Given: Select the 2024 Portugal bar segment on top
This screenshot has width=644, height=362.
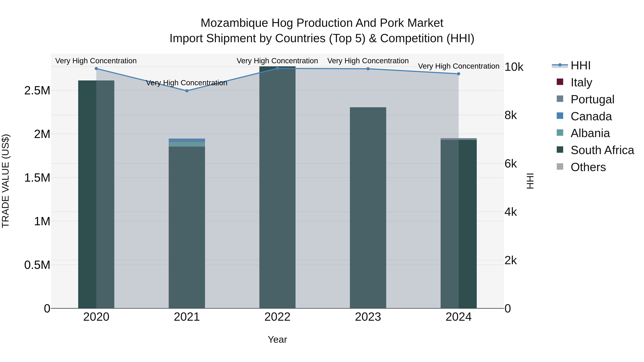Looking at the screenshot, I should (458, 139).
